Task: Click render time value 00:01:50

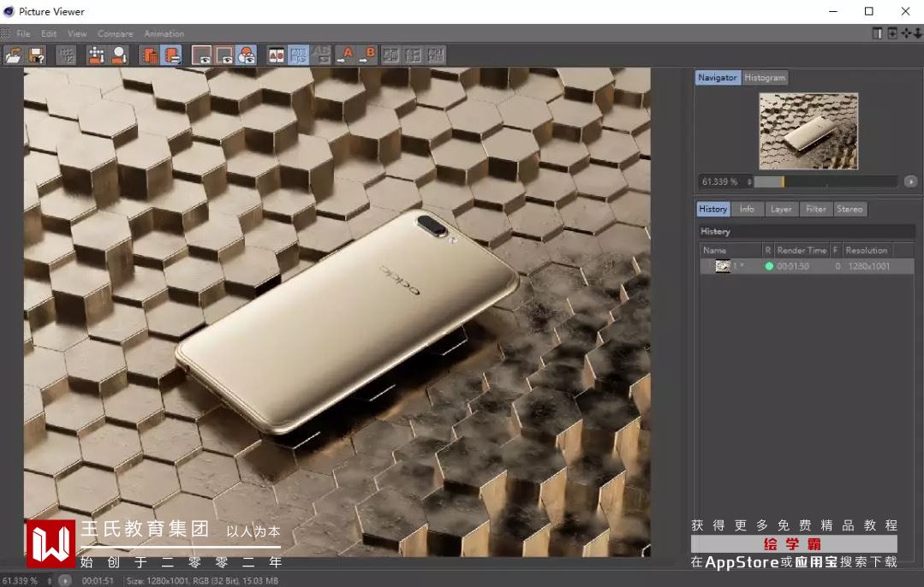Action: click(x=793, y=266)
